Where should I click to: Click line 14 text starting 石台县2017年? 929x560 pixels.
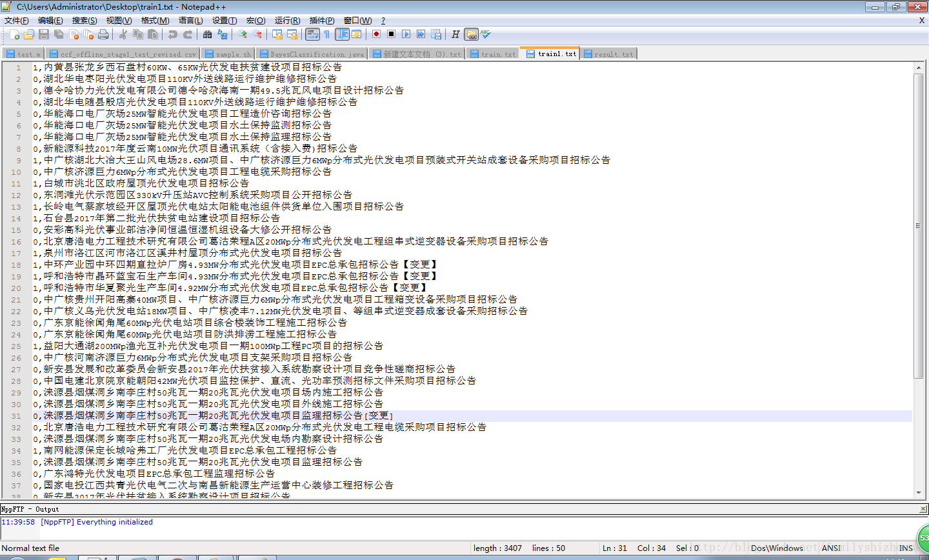pos(156,218)
